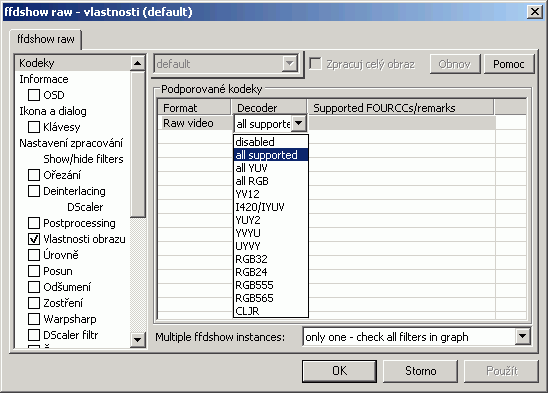Screen dimensions: 548x393
Task: Click the settings tree scrollbar thumb
Action: coord(138,144)
